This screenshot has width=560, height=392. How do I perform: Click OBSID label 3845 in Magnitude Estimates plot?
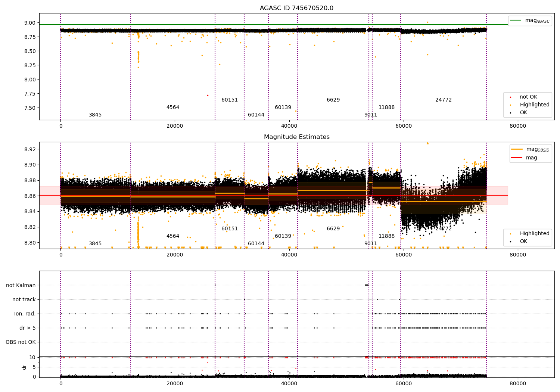coord(95,244)
